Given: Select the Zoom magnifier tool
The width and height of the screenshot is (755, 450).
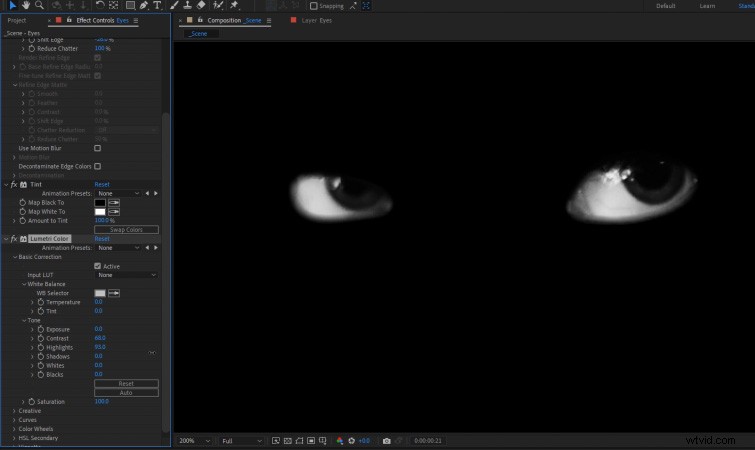Looking at the screenshot, I should 39,5.
